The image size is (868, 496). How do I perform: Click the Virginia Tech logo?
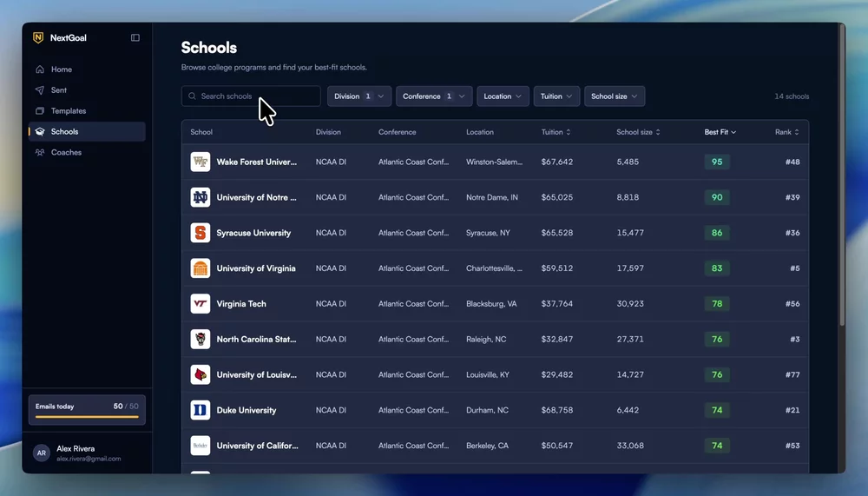tap(201, 304)
